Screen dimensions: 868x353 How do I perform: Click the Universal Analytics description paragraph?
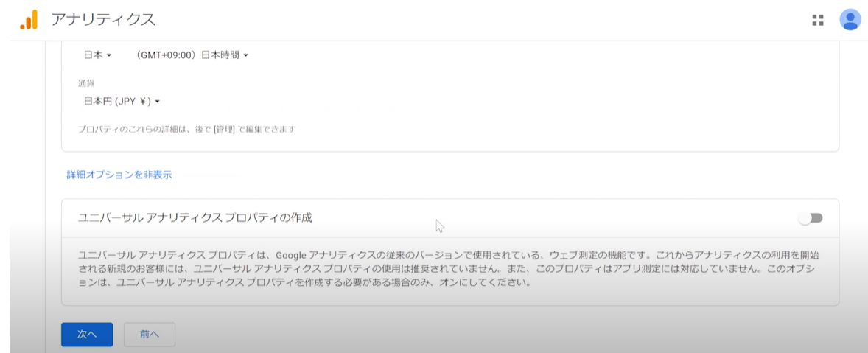click(449, 269)
